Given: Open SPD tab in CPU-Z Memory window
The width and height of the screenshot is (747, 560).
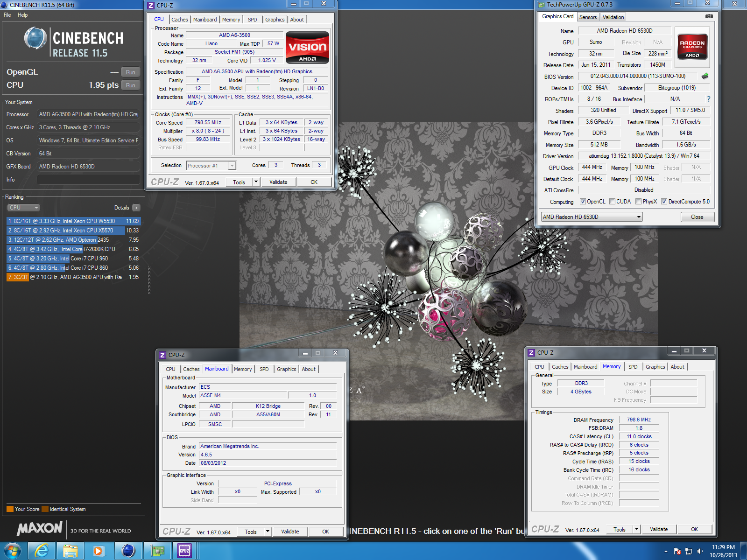Looking at the screenshot, I should click(x=633, y=367).
